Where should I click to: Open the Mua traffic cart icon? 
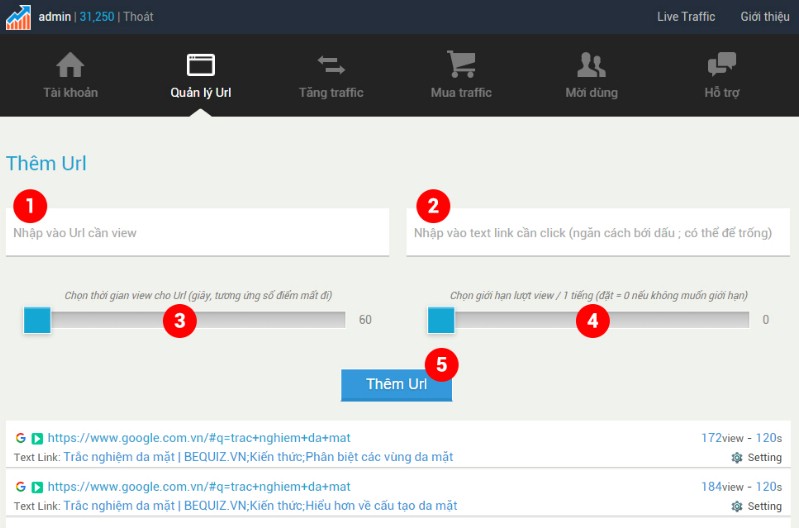(x=461, y=64)
